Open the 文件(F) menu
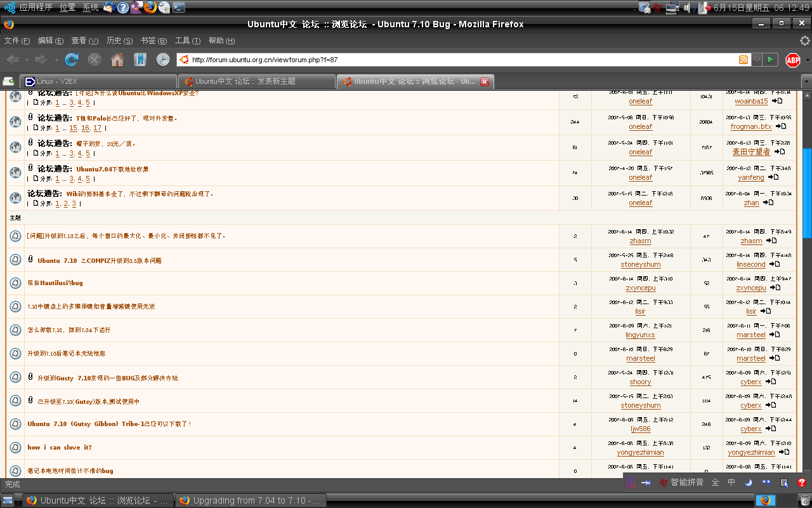 click(17, 41)
